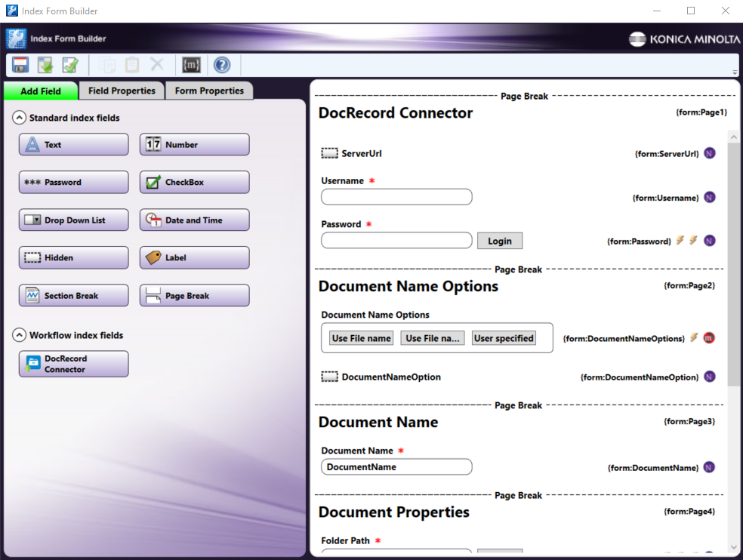The height and width of the screenshot is (560, 743).
Task: Add a CheckBox index field
Action: [194, 183]
